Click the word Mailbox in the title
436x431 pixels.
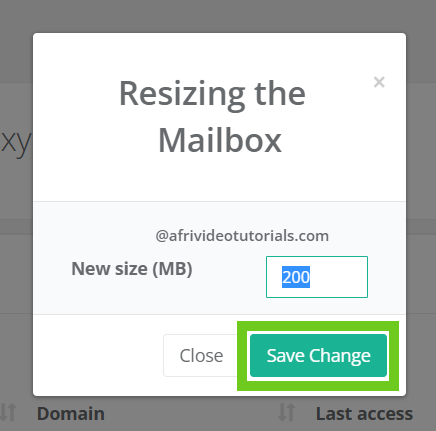point(220,141)
